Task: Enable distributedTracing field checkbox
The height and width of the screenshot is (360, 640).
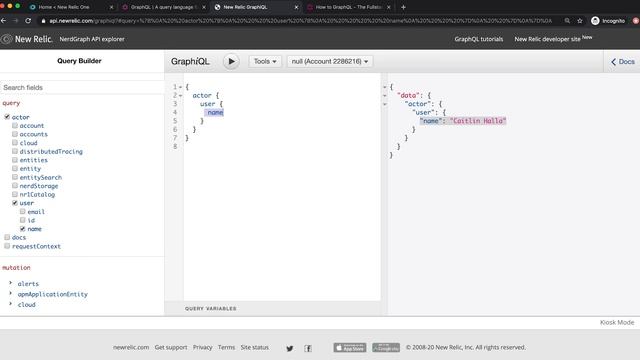Action: 15,151
